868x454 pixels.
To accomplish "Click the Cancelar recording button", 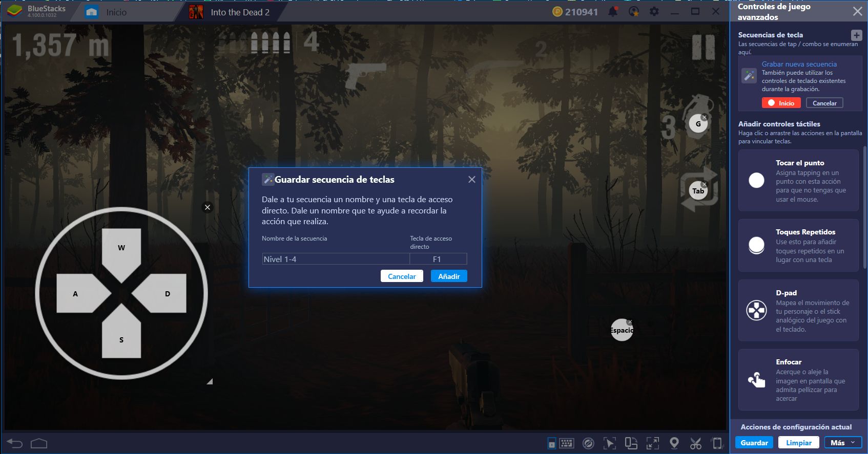I will tap(824, 103).
